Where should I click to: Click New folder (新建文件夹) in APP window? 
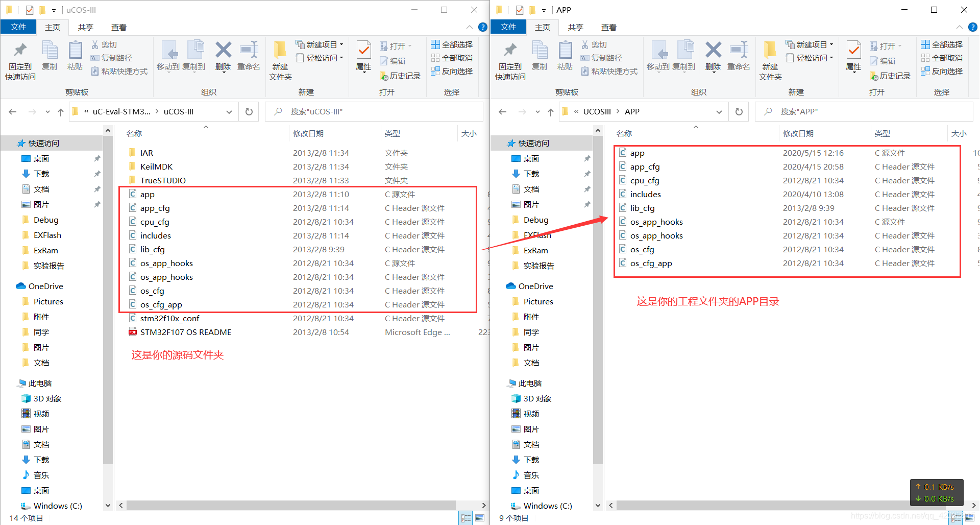coord(770,61)
